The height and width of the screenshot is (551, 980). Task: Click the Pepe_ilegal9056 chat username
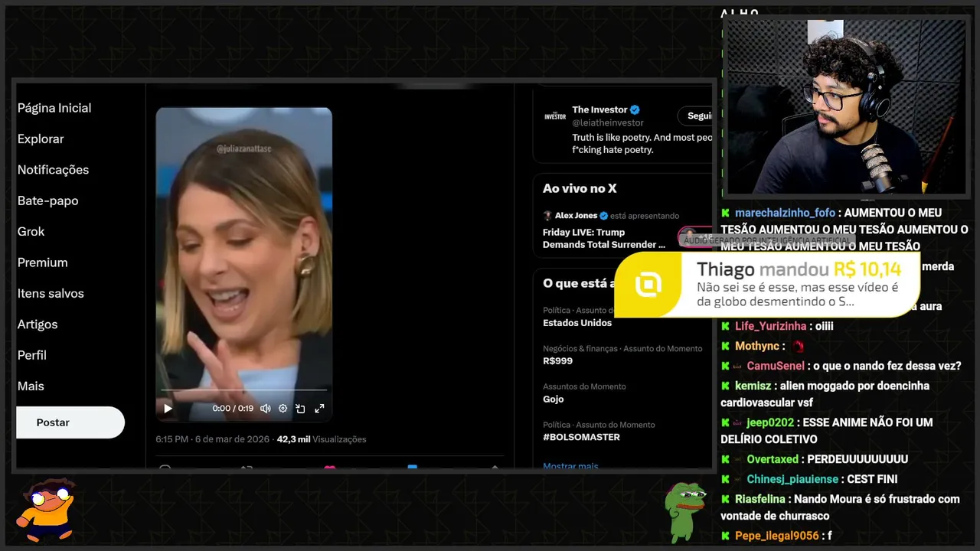point(777,536)
